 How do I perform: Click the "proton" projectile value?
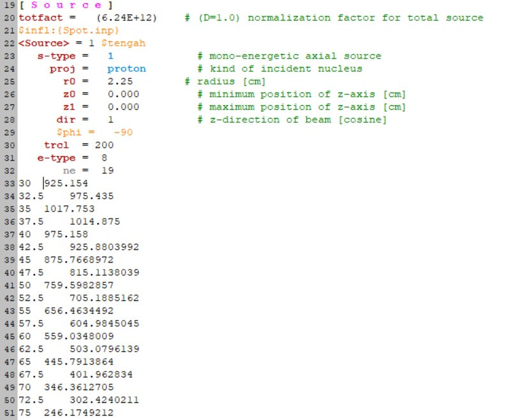coord(127,69)
